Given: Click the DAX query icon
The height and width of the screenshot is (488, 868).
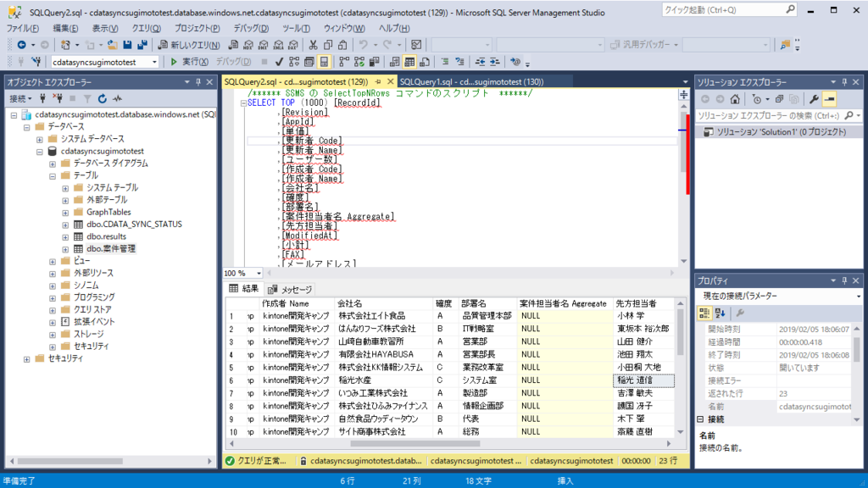Looking at the screenshot, I should (293, 45).
